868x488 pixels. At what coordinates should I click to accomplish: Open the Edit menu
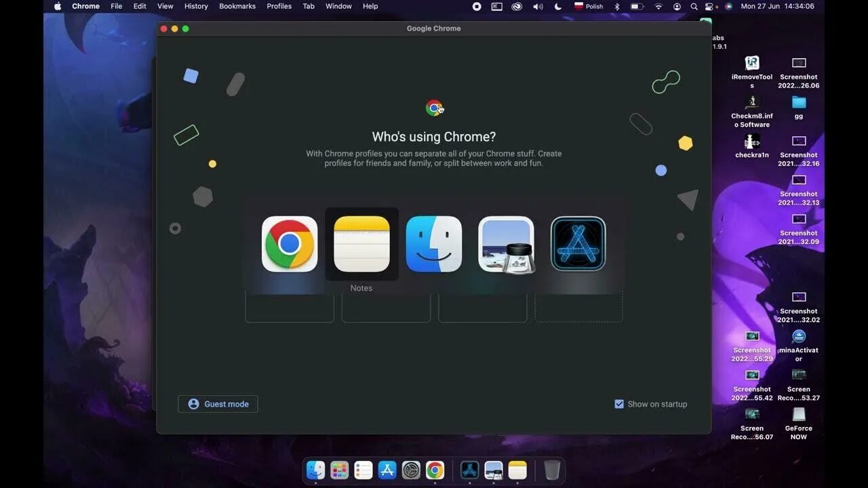click(140, 6)
